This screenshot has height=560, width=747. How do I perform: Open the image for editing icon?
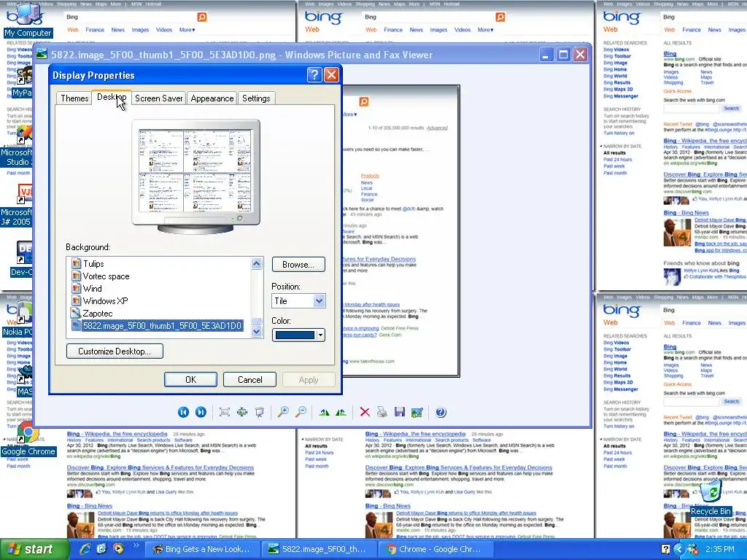pos(417,413)
